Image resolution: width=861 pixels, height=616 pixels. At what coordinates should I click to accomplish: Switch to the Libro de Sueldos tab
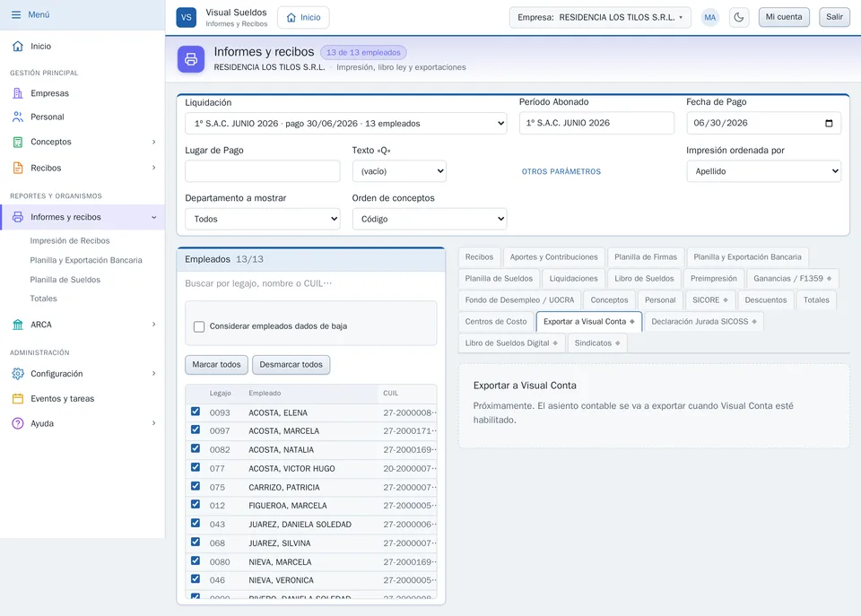point(644,278)
